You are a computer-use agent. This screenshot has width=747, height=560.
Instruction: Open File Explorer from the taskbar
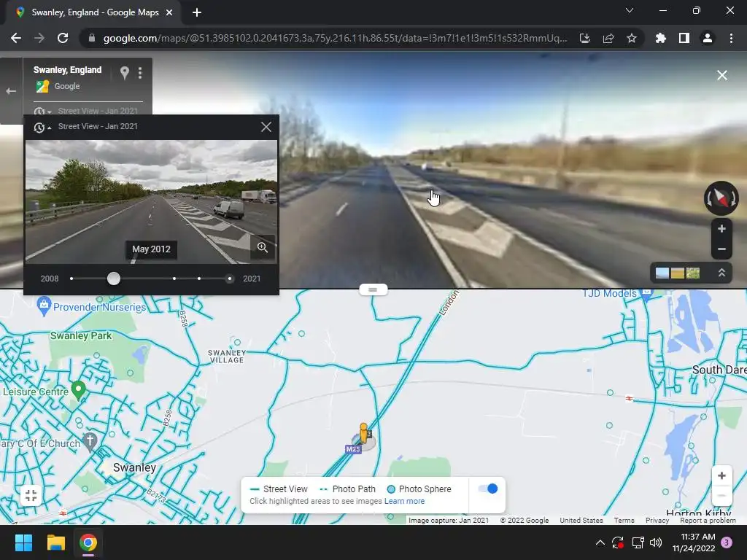[x=55, y=542]
